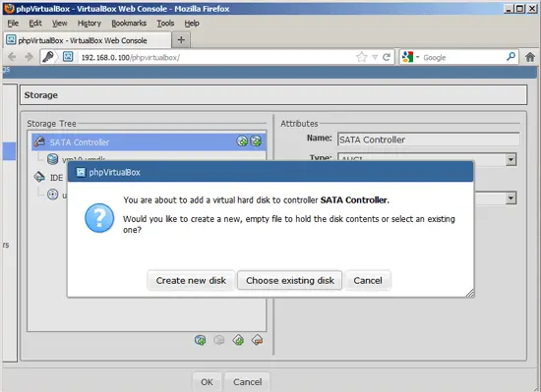Click the Google search input field
The width and height of the screenshot is (541, 392).
463,58
